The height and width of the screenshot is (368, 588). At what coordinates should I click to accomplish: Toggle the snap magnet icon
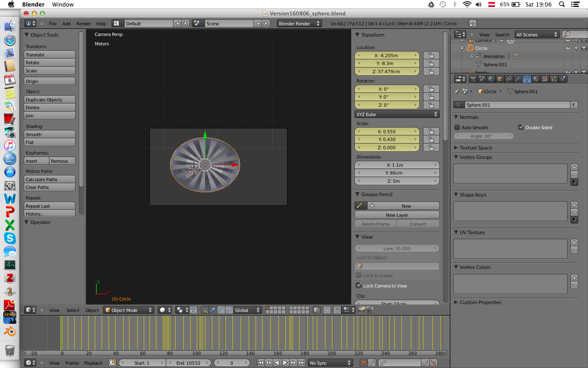click(x=337, y=310)
